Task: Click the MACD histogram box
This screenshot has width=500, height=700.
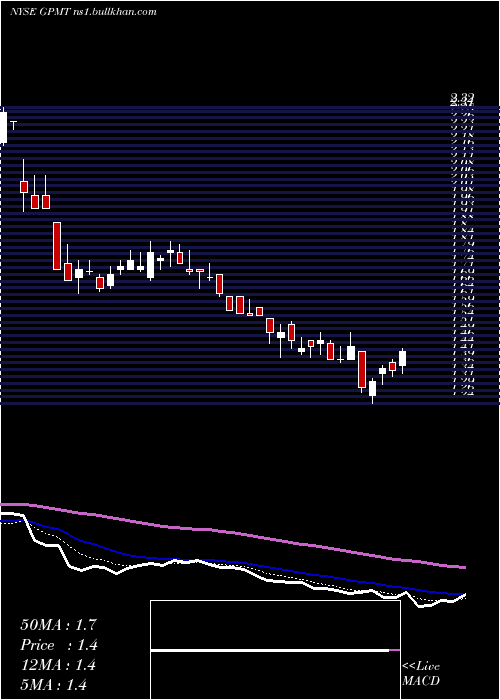Action: 275,650
